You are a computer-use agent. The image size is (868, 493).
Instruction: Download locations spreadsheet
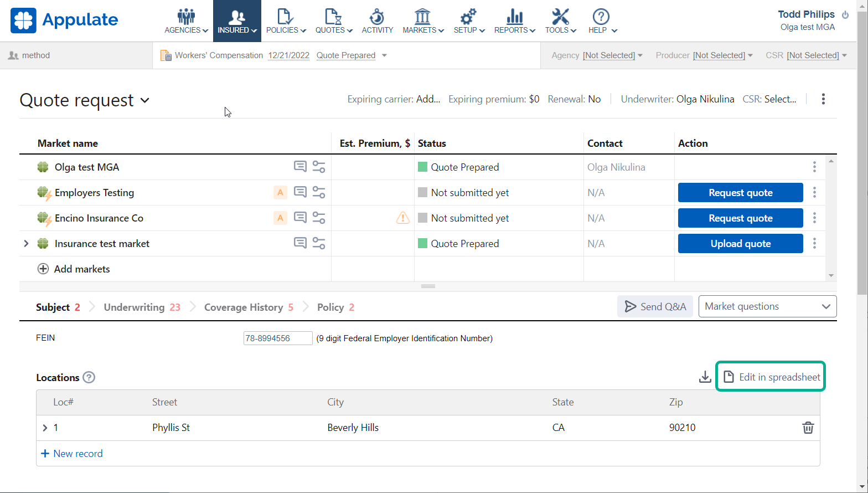tap(705, 377)
